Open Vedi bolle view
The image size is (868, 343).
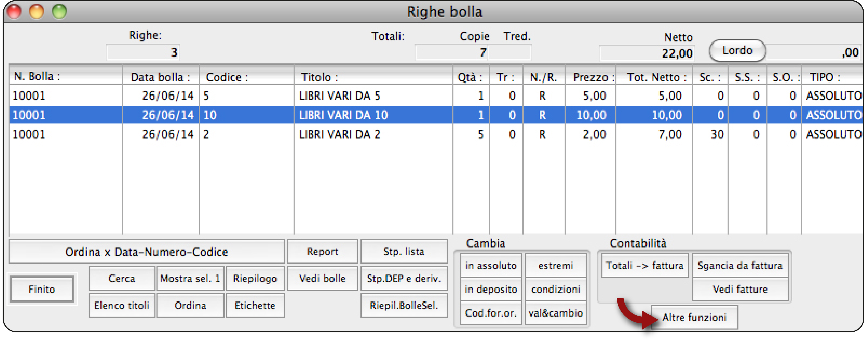[x=323, y=278]
